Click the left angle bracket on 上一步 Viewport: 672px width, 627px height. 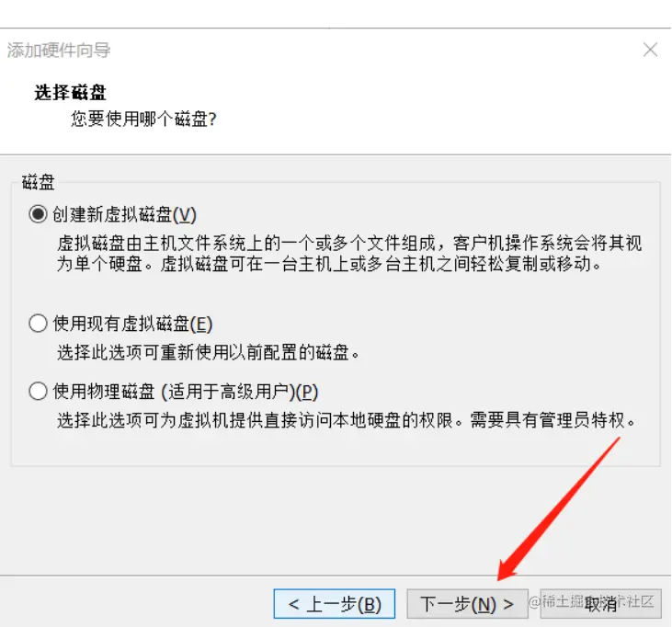coord(293,604)
